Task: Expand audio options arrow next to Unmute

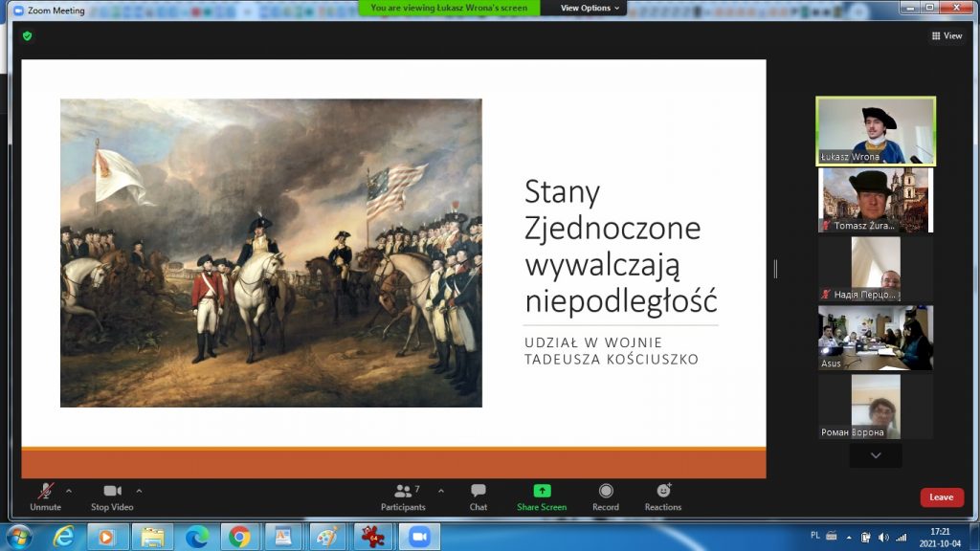Action: coord(68,491)
